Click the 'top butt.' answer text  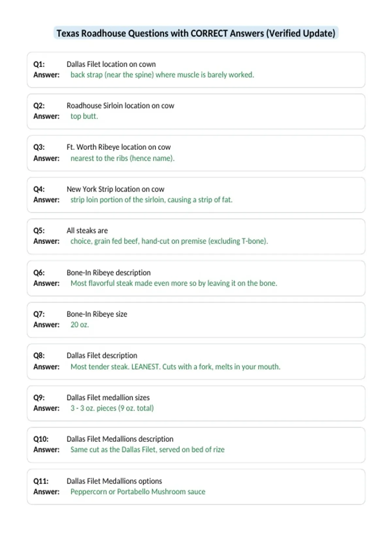click(84, 116)
